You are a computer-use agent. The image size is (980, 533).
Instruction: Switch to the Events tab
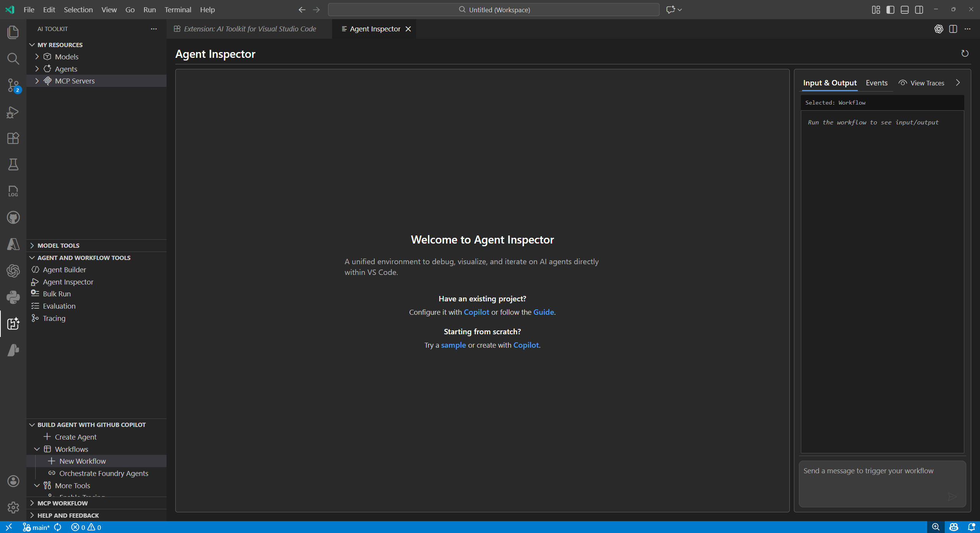coord(876,83)
